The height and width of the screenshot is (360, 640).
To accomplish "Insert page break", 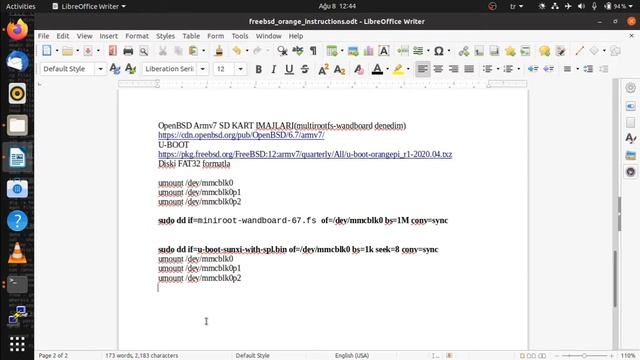I will (402, 51).
